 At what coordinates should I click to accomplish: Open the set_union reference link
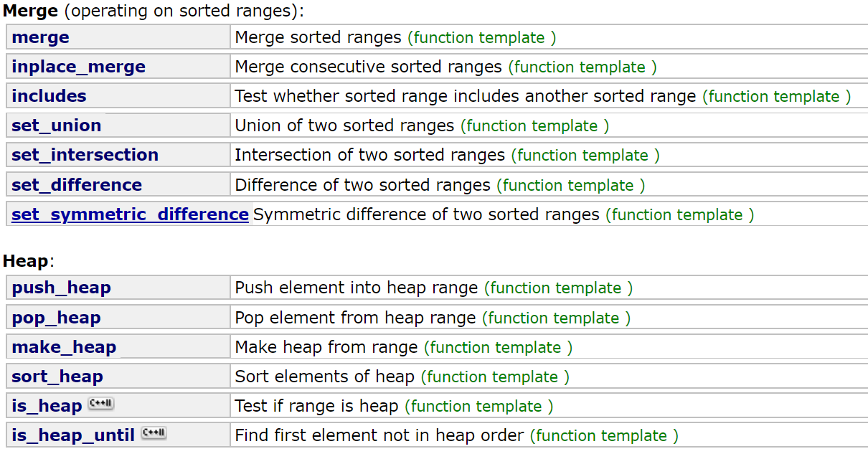(56, 126)
